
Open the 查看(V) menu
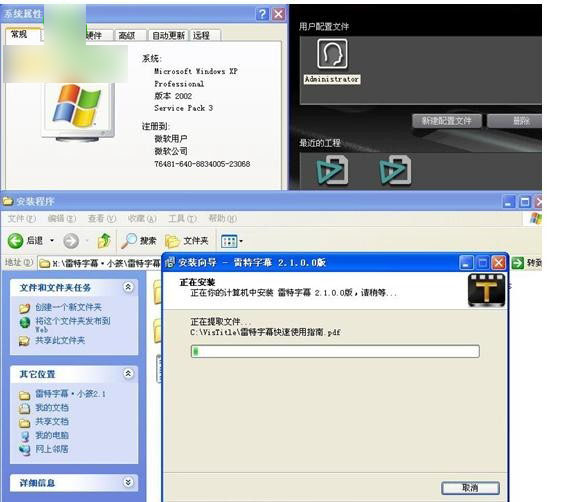(102, 219)
